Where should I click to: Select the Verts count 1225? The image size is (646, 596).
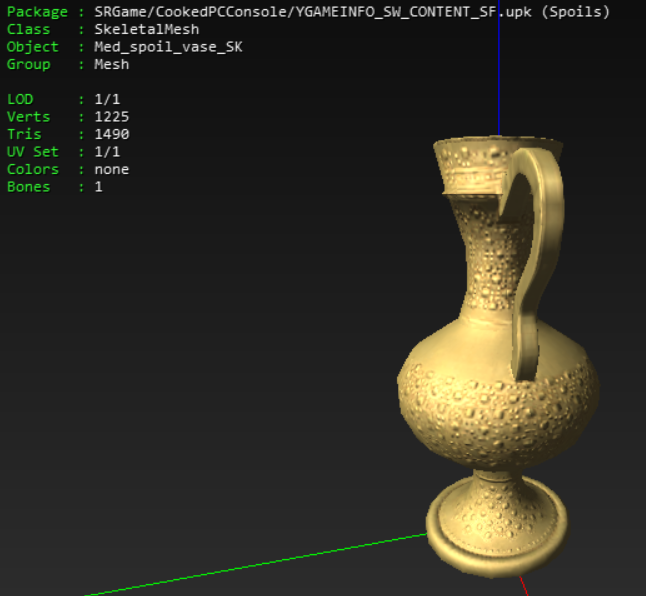[x=112, y=117]
